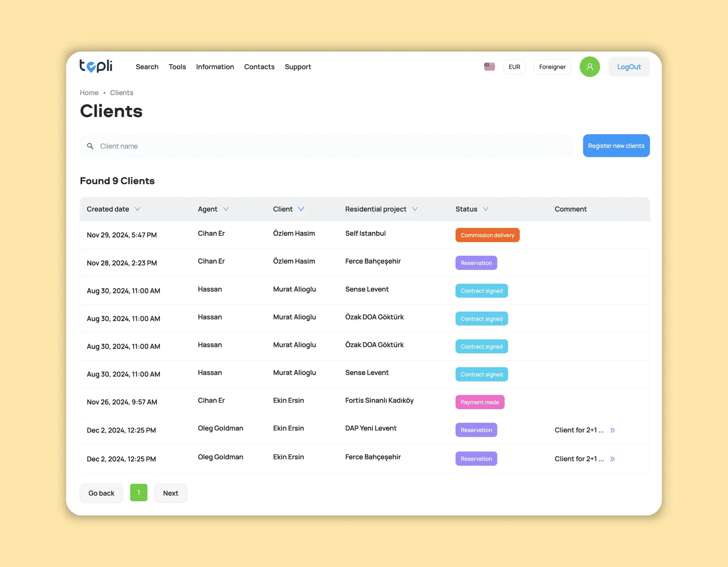728x567 pixels.
Task: Expand the Residential project filter
Action: 415,209
